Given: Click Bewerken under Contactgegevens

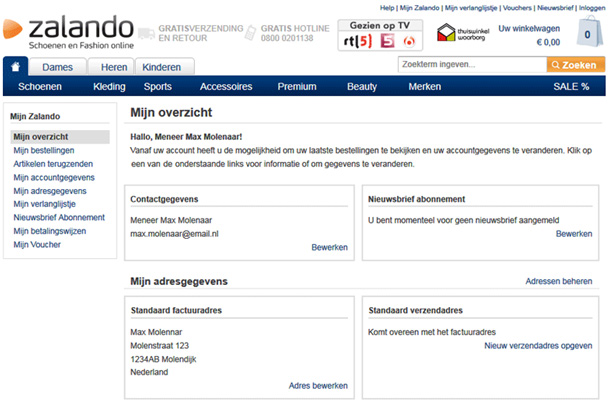Looking at the screenshot, I should pyautogui.click(x=329, y=247).
